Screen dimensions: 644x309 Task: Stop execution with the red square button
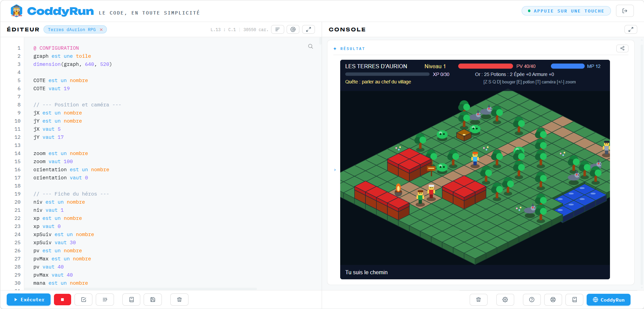pyautogui.click(x=62, y=300)
